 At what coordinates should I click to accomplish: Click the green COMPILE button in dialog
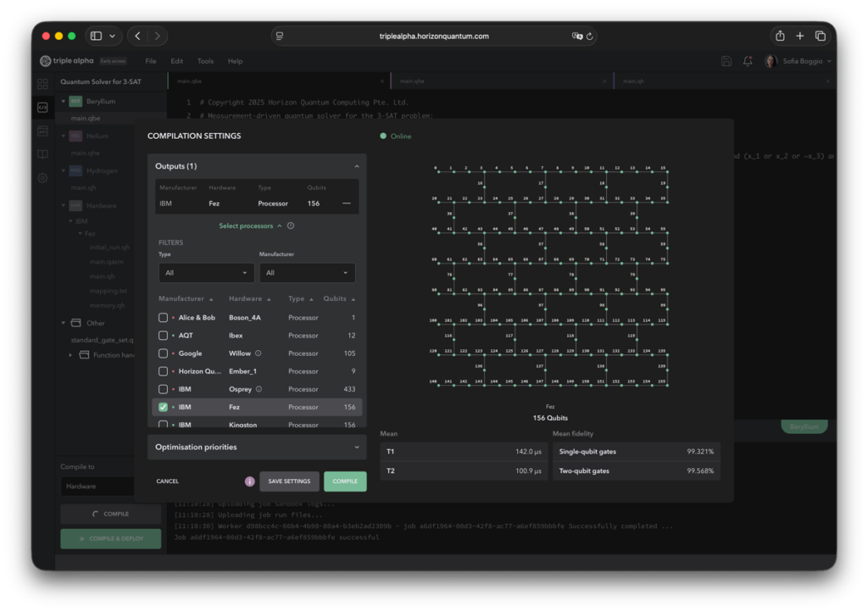[345, 481]
